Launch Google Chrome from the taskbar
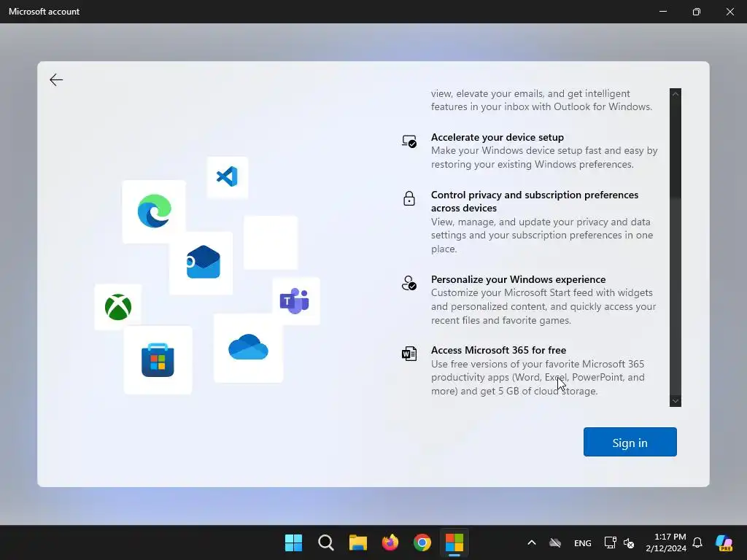This screenshot has width=747, height=560. [422, 542]
